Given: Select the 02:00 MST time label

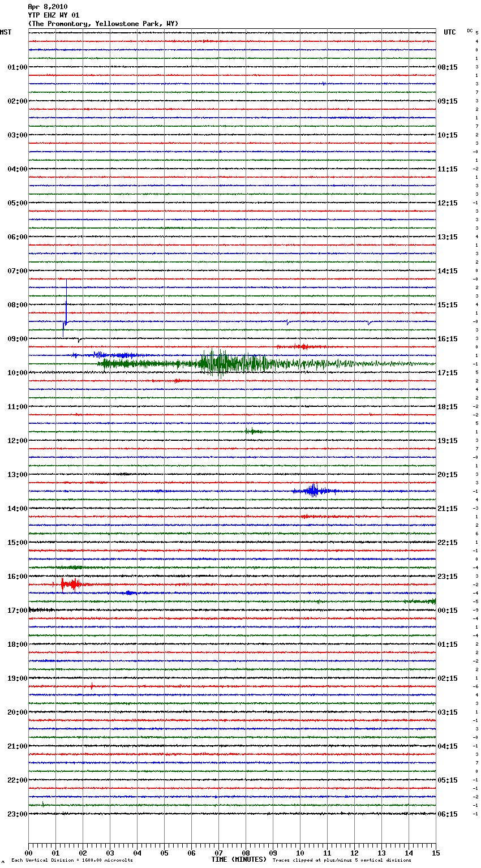Looking at the screenshot, I should click(x=18, y=101).
